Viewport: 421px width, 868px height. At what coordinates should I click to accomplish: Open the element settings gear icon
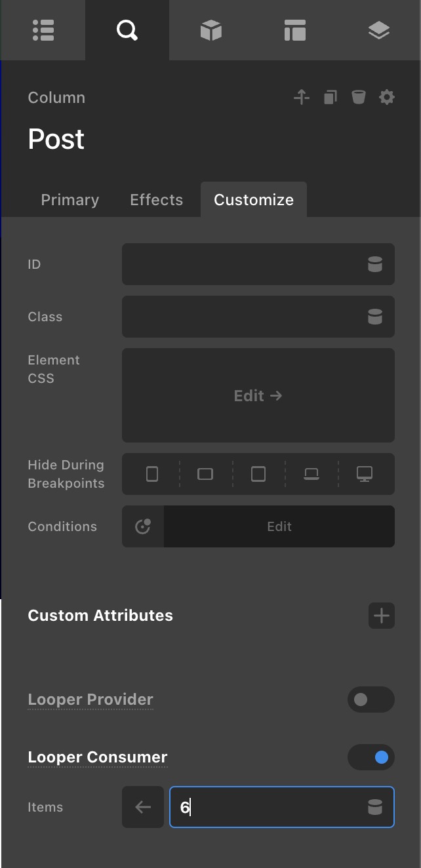click(387, 98)
